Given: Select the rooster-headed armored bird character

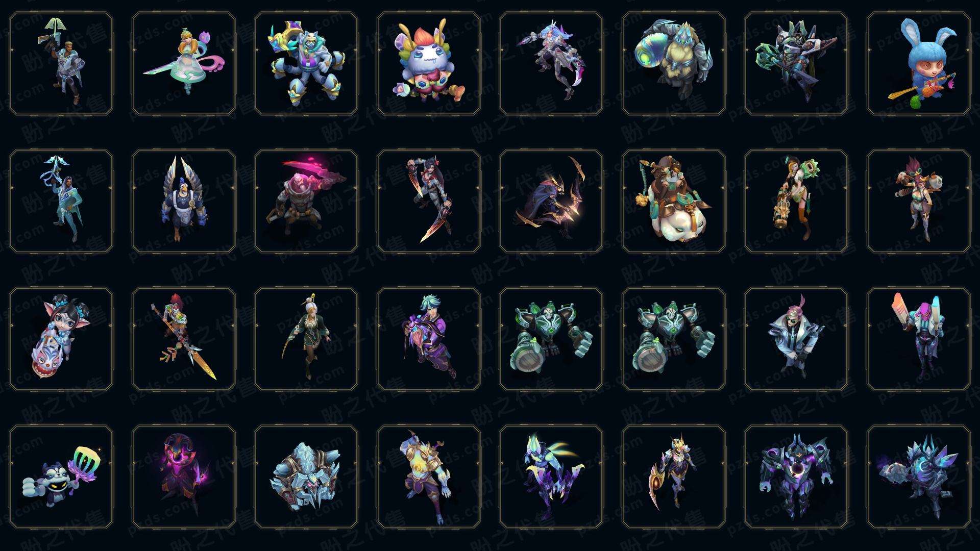Looking at the screenshot, I should coord(183,201).
